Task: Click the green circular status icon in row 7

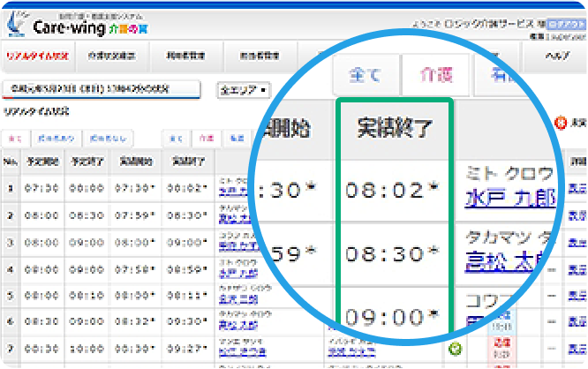Action: (x=455, y=349)
